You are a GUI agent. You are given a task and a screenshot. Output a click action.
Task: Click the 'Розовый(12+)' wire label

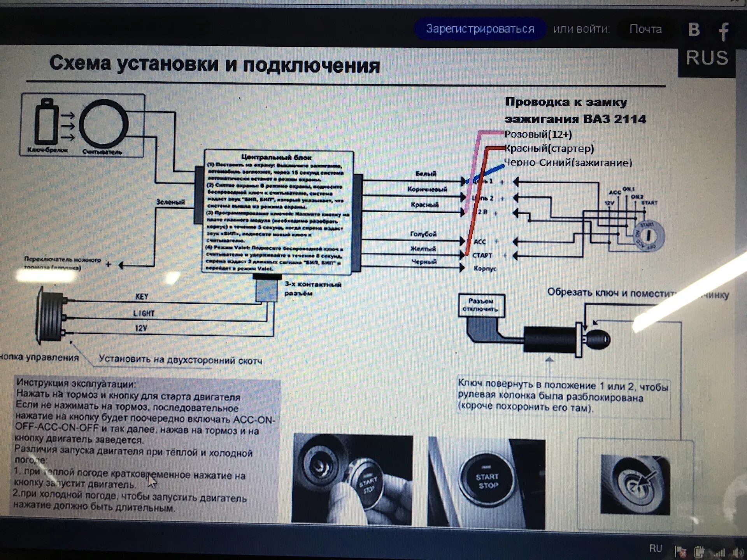pyautogui.click(x=538, y=134)
